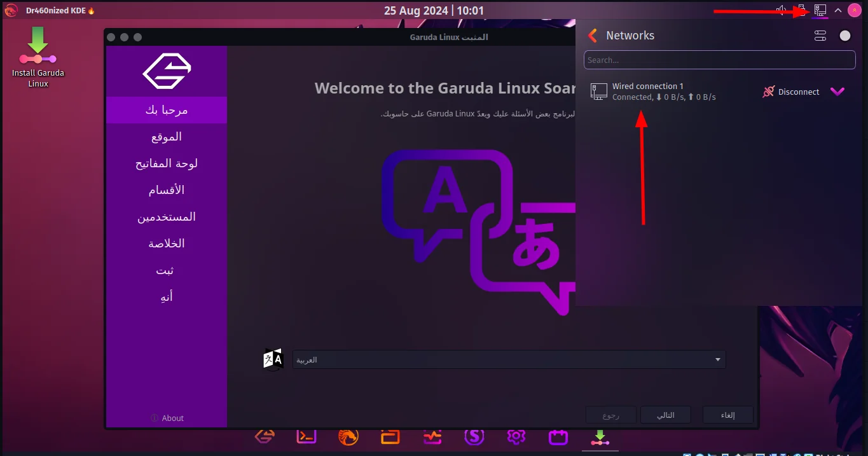This screenshot has width=868, height=456.
Task: Open the system monitor from the dock
Action: coord(432,436)
